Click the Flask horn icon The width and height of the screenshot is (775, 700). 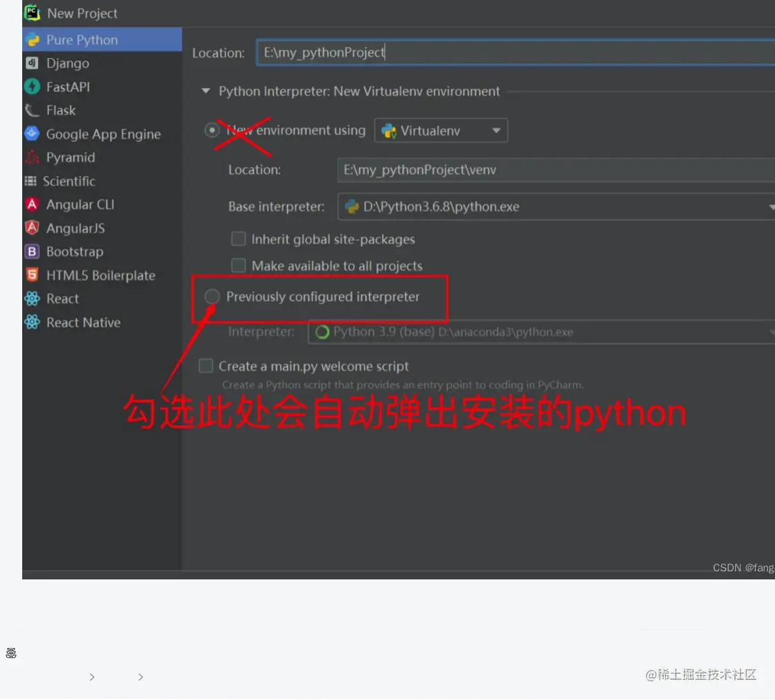[x=32, y=110]
